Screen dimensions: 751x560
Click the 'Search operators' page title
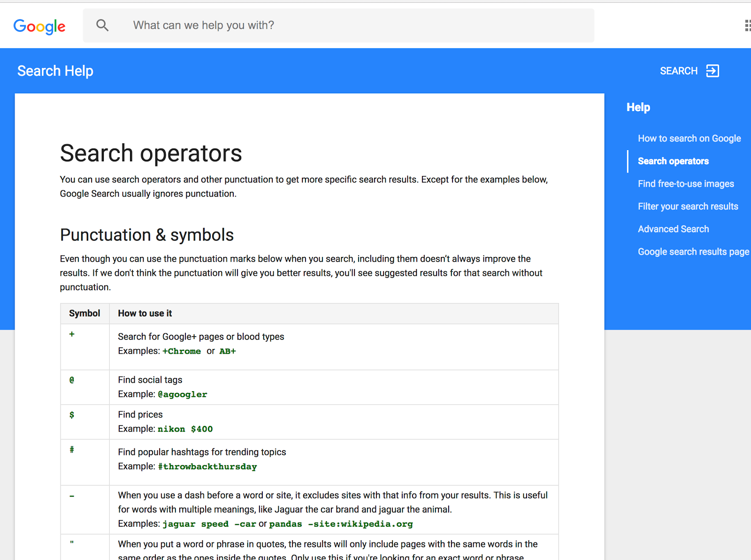point(151,153)
